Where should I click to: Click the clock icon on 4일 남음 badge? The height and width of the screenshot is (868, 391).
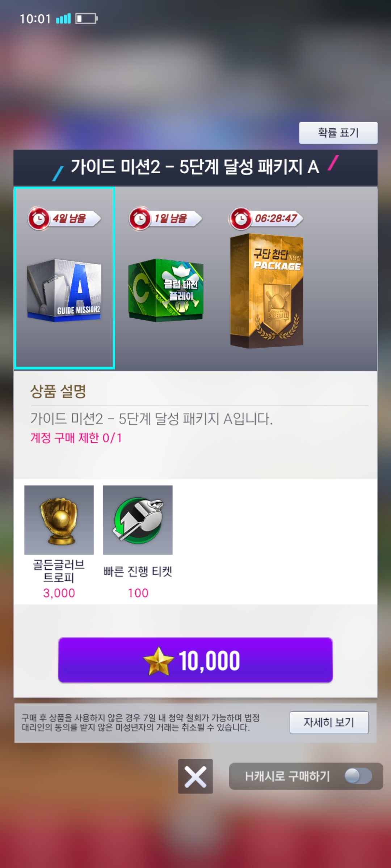coord(39,218)
